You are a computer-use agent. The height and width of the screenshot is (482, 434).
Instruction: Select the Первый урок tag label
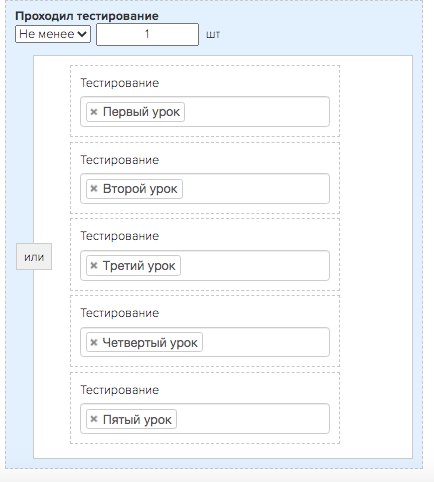click(x=141, y=112)
